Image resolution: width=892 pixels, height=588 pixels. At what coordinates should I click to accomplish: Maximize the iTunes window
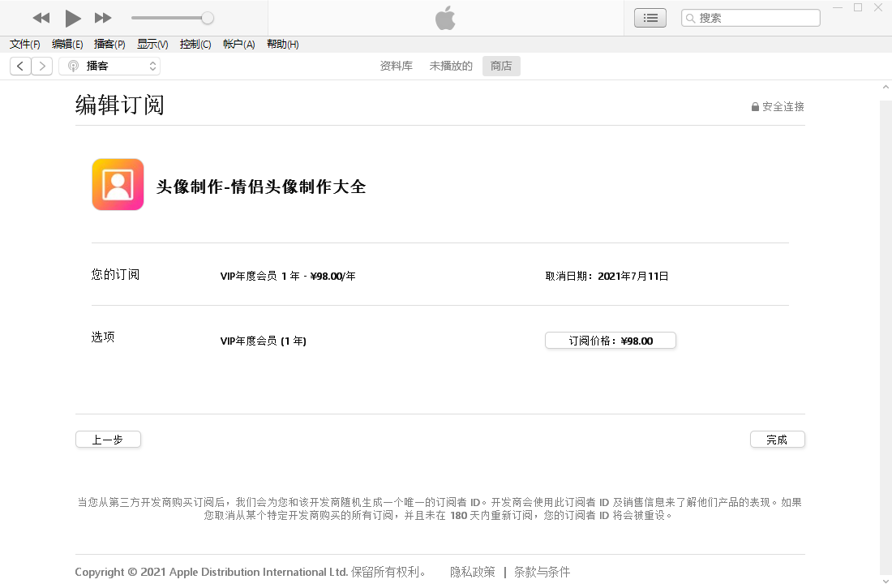click(858, 8)
